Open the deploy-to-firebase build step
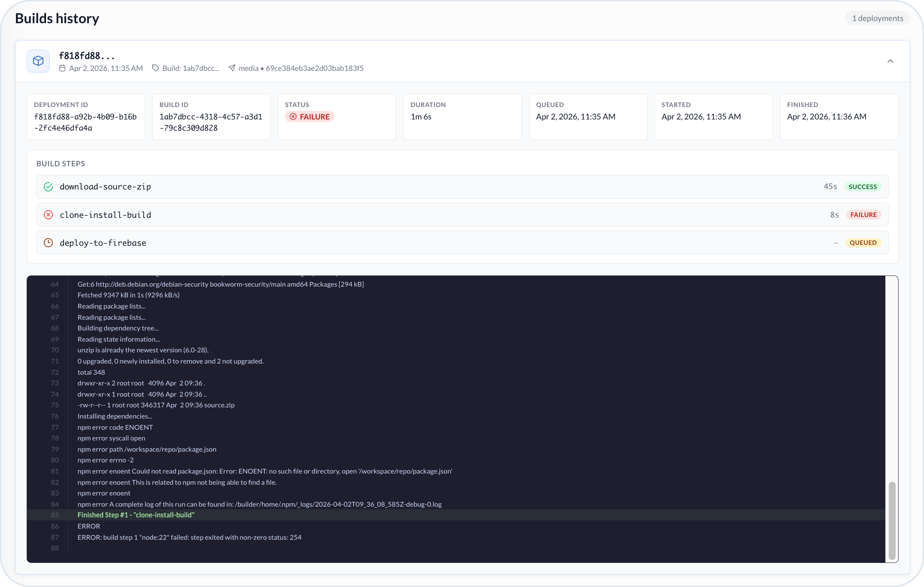924x587 pixels. (x=462, y=242)
